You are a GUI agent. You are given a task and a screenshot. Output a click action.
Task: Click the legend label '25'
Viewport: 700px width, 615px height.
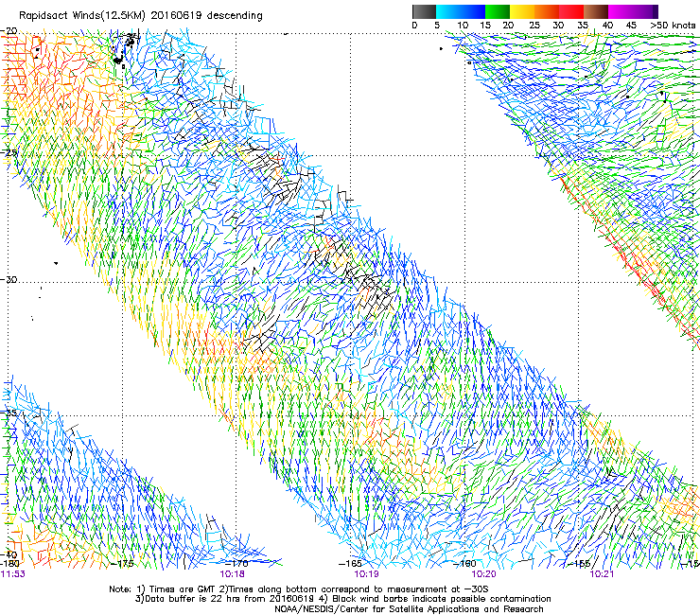[534, 26]
